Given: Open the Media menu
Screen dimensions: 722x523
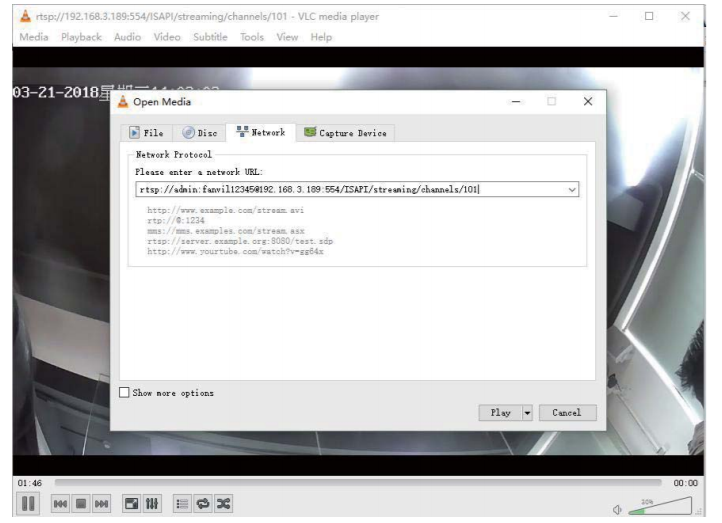Looking at the screenshot, I should tap(34, 37).
